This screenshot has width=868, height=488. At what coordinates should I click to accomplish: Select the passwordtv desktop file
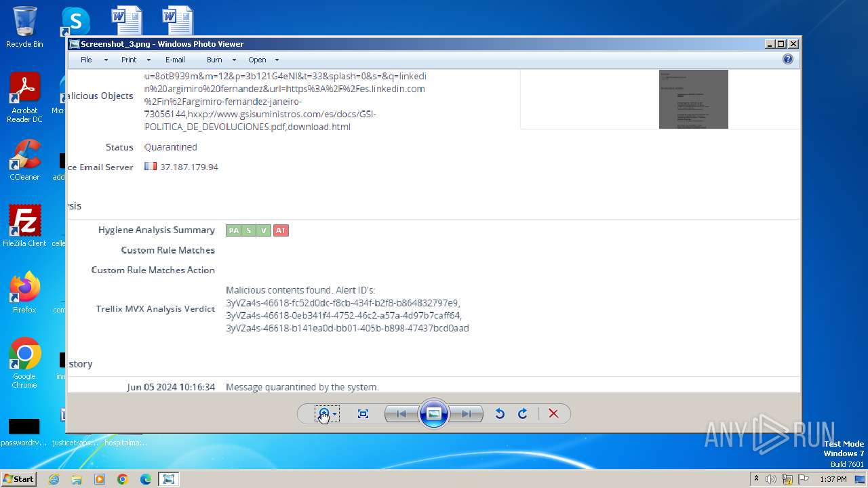(24, 432)
